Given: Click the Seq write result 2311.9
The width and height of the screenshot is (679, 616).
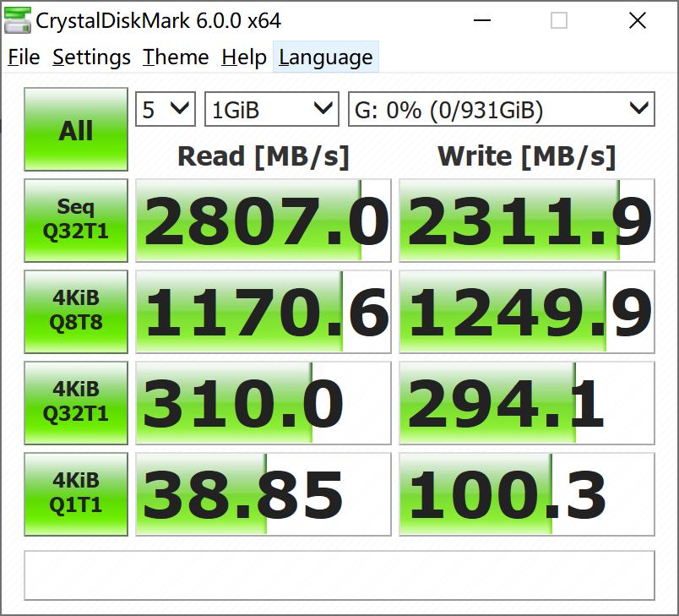Looking at the screenshot, I should (x=527, y=221).
